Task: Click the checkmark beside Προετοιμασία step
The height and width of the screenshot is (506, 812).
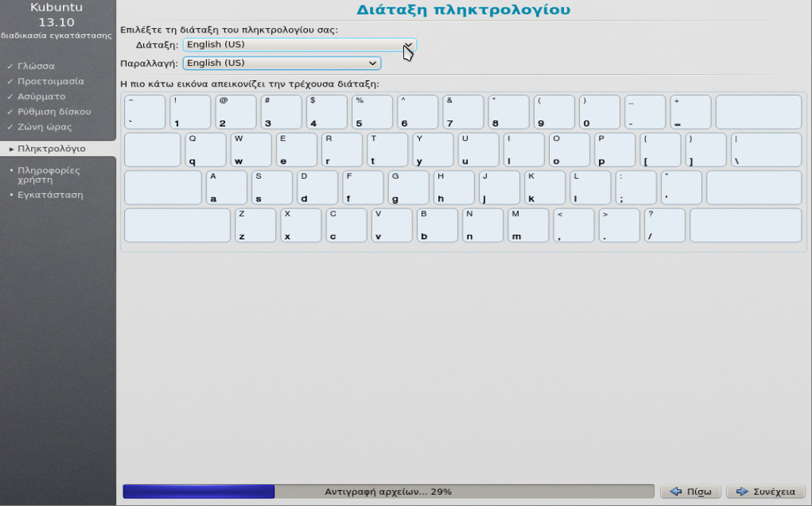Action: point(10,81)
